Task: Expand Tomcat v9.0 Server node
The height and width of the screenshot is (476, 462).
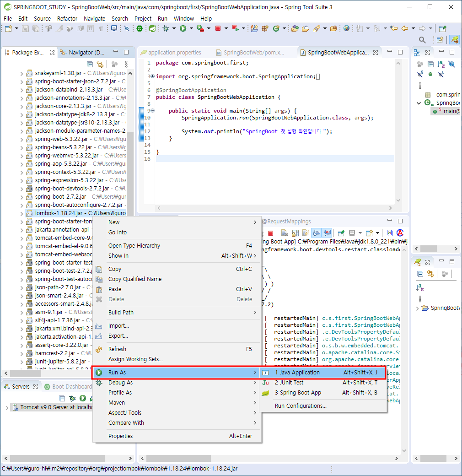Action: (x=7, y=408)
